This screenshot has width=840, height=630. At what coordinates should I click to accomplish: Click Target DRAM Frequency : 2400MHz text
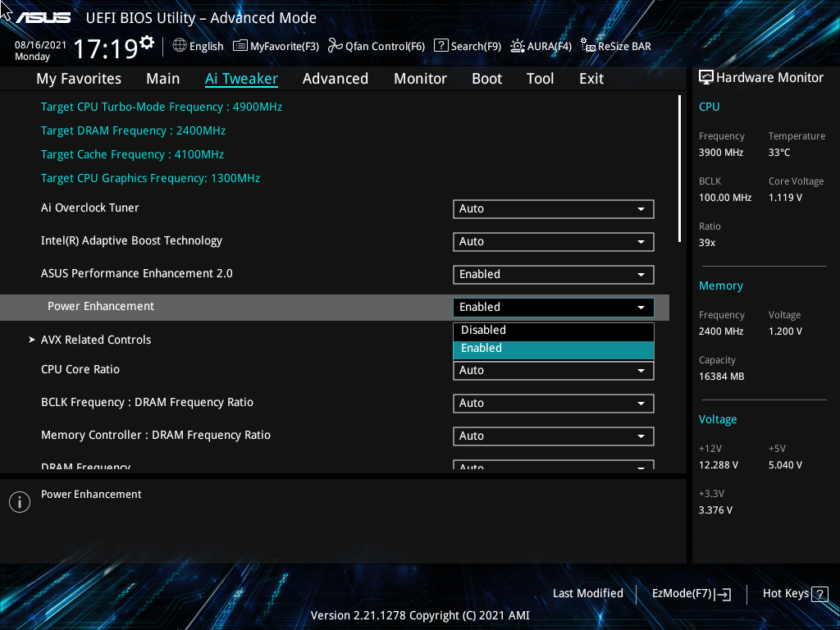click(133, 130)
